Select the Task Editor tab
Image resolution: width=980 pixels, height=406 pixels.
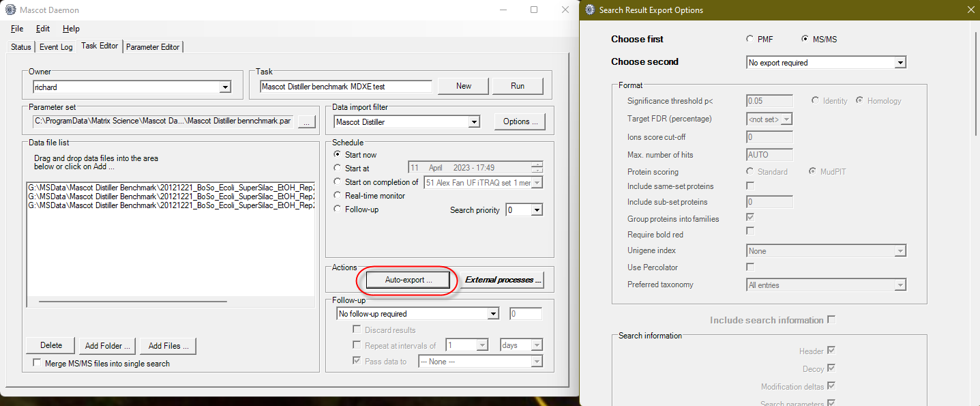pos(100,46)
